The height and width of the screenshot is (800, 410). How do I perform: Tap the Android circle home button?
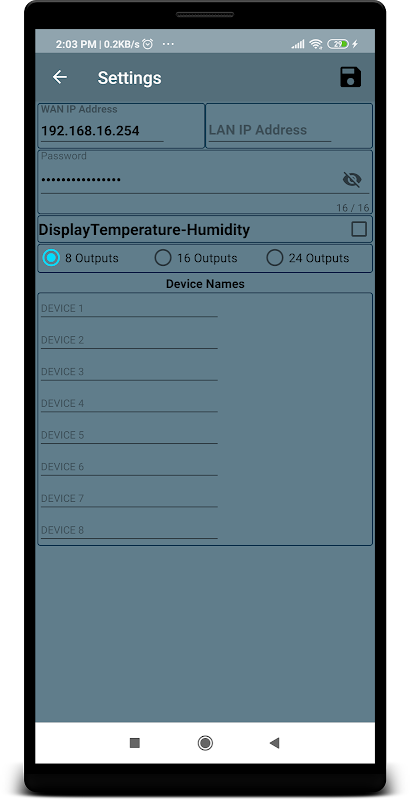(x=205, y=743)
